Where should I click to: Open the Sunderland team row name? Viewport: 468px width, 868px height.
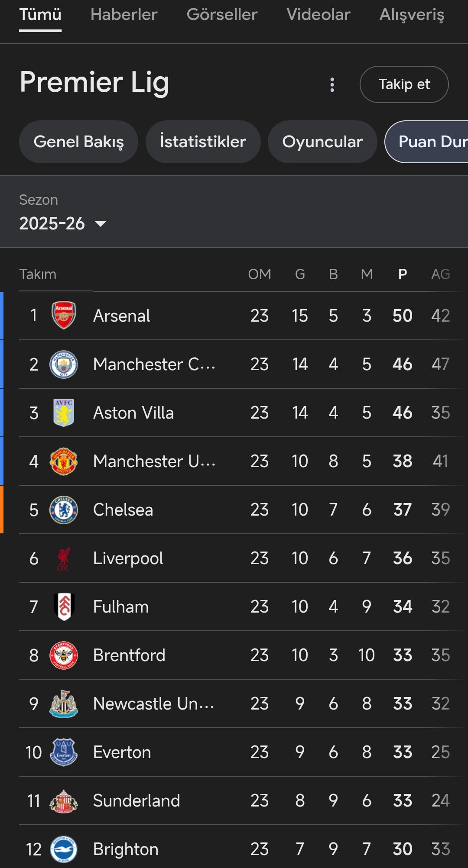click(x=136, y=801)
